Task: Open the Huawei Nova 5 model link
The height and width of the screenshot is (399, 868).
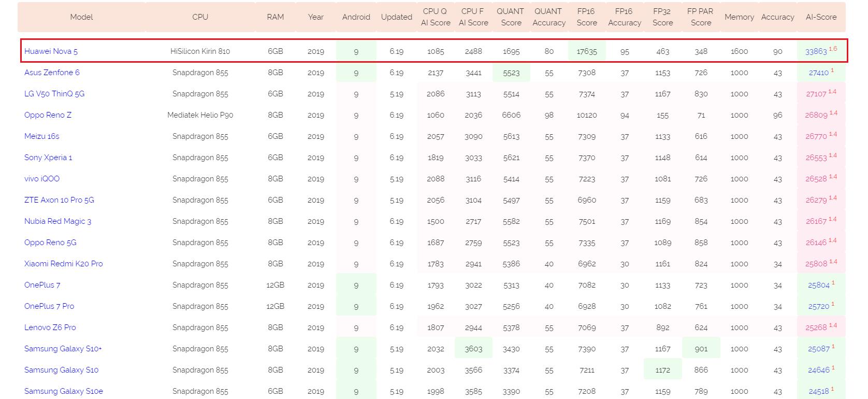Action: (51, 51)
